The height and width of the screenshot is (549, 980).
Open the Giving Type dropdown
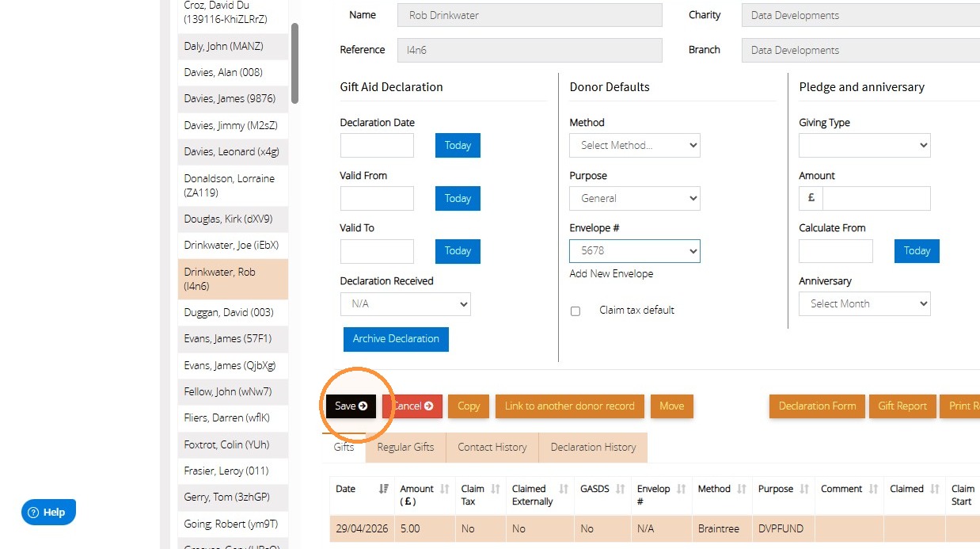click(x=864, y=145)
